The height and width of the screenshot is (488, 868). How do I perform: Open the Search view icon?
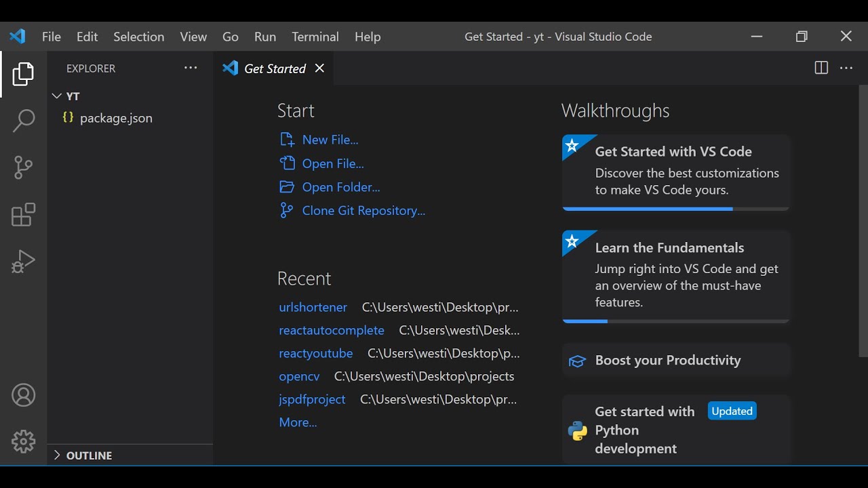click(23, 121)
